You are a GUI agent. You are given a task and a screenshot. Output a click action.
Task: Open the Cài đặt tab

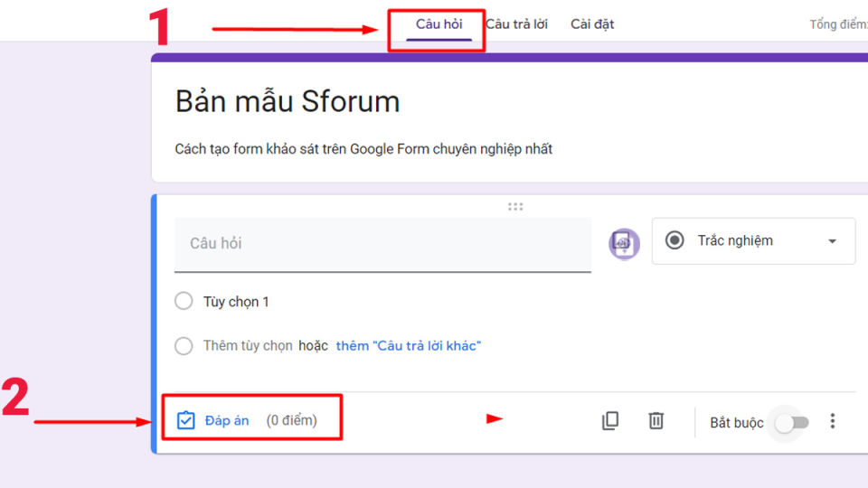[592, 24]
